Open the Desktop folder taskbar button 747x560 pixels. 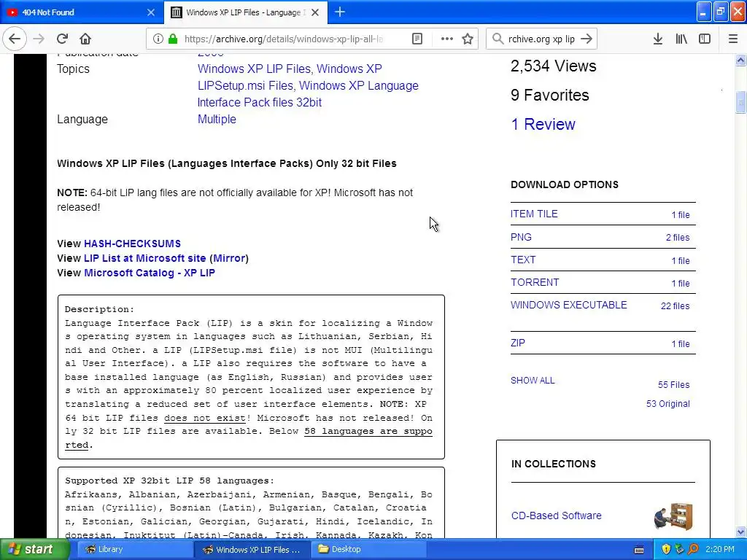368,549
